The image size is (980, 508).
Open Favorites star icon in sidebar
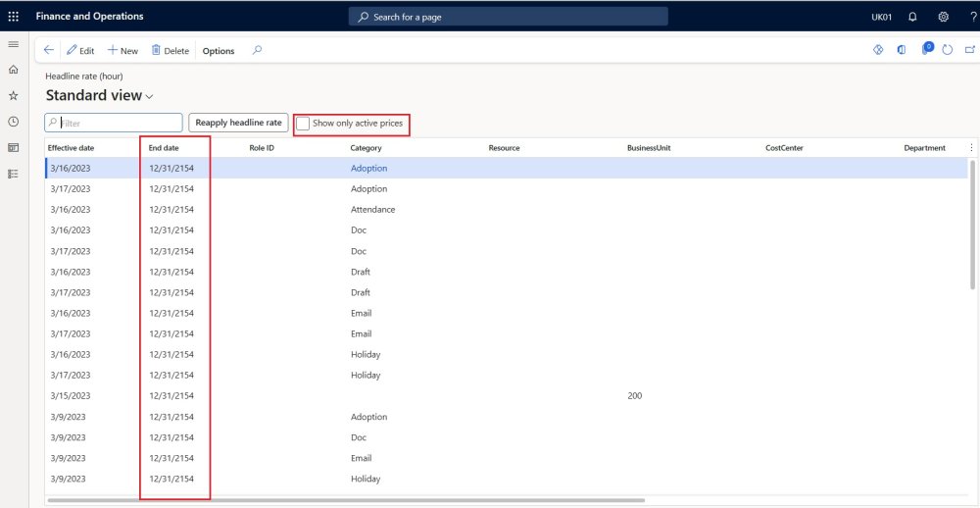point(13,96)
